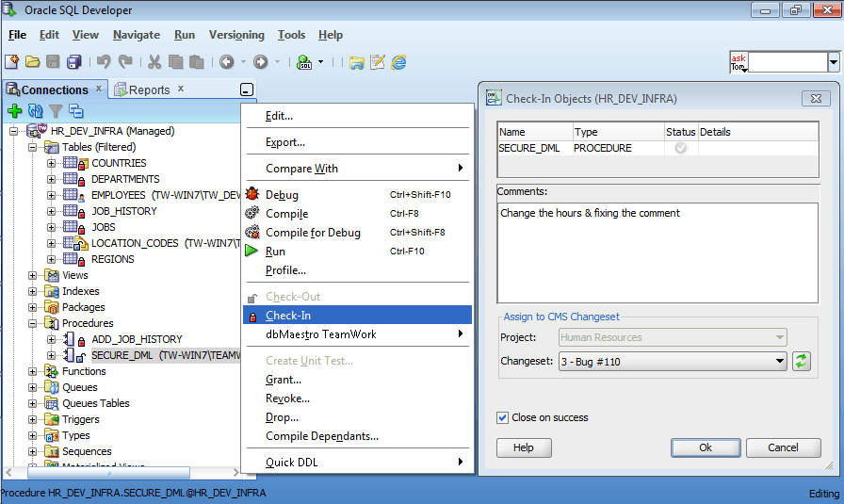Open the Quick DDL submenu
This screenshot has height=504, width=844.
pos(357,462)
